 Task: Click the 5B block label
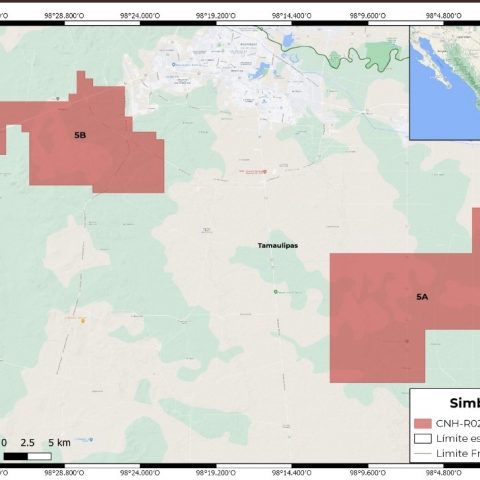[x=80, y=135]
